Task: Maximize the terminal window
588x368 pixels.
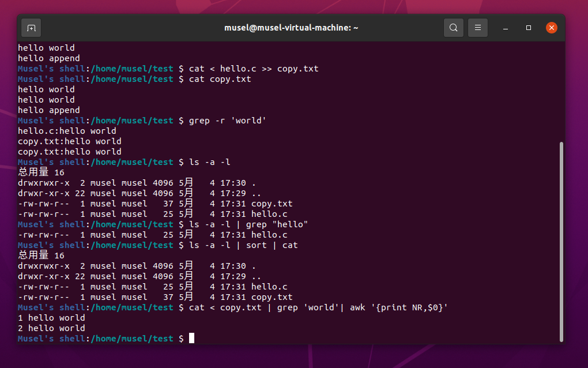Action: pos(529,28)
